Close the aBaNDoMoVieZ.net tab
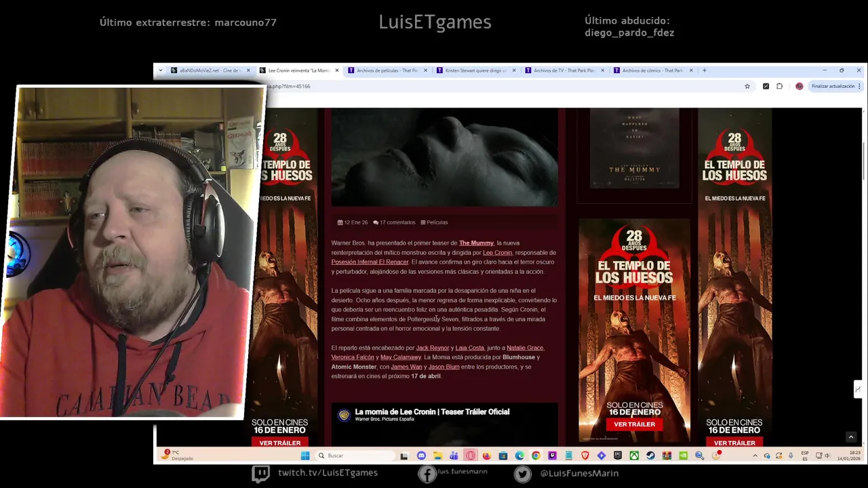Image resolution: width=868 pixels, height=488 pixels. [x=248, y=70]
